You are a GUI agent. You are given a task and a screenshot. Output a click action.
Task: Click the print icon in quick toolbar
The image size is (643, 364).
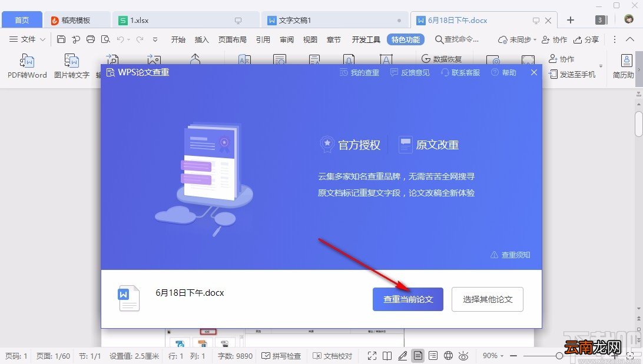pyautogui.click(x=91, y=39)
